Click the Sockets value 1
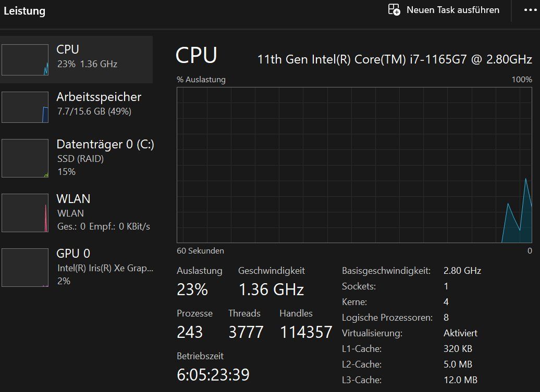Viewport: 540px width, 392px height. tap(446, 286)
